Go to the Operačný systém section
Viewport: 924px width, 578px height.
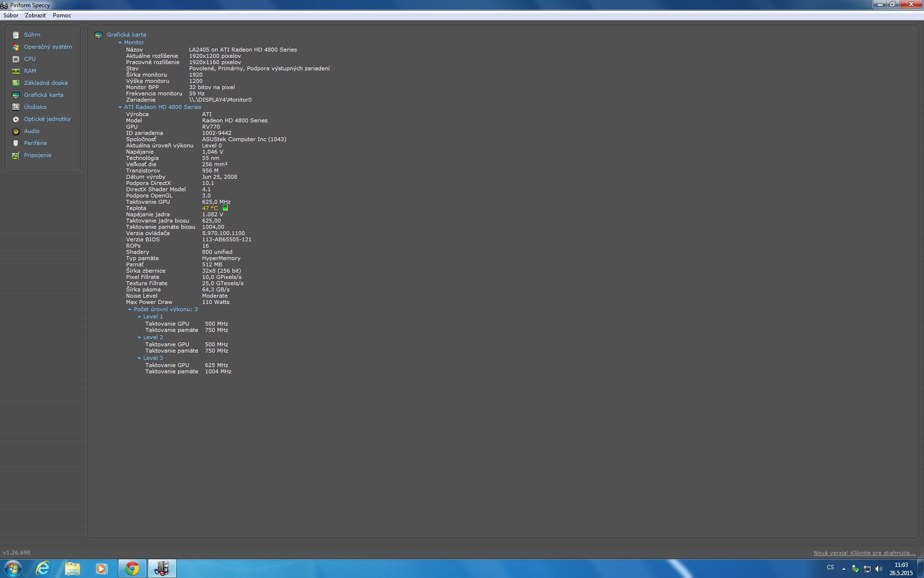(48, 47)
